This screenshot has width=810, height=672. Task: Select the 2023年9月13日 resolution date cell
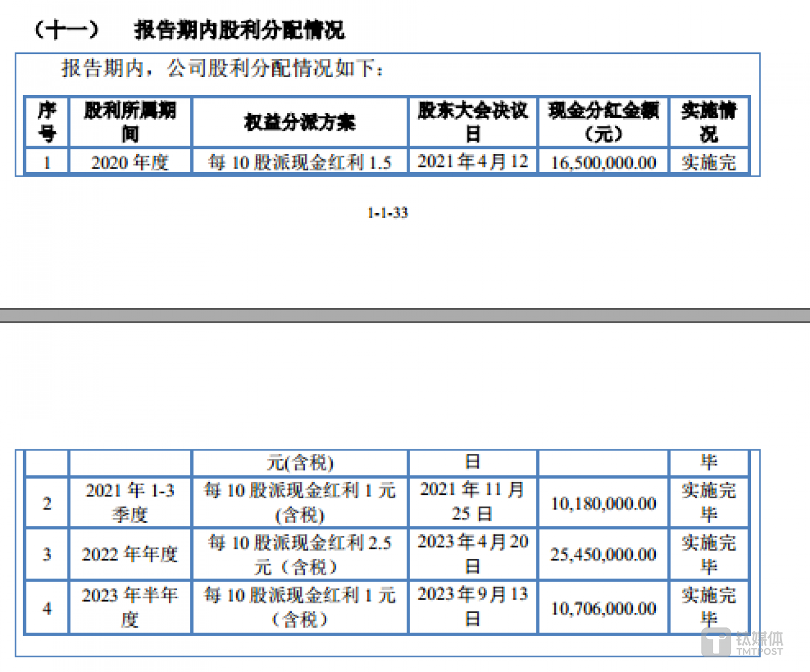(472, 607)
